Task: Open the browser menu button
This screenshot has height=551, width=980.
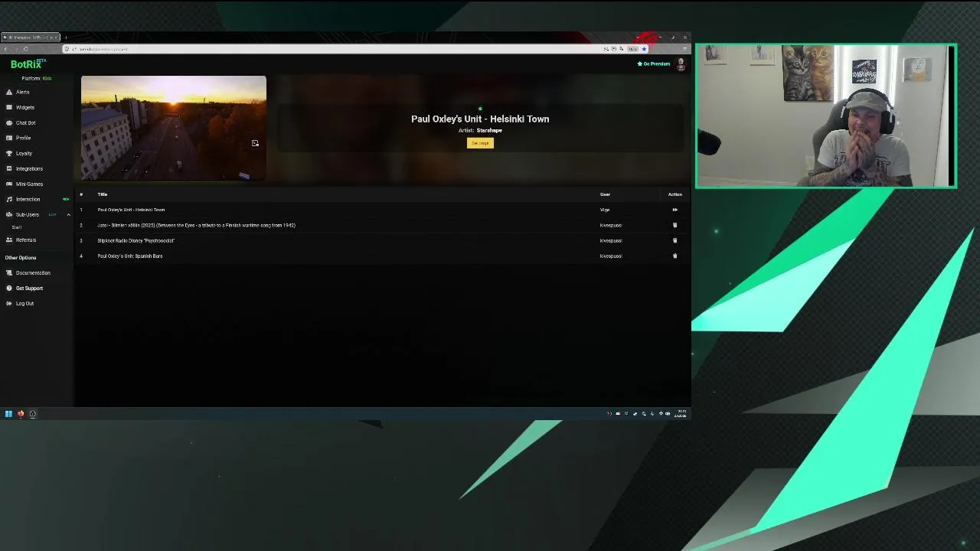Action: (684, 49)
